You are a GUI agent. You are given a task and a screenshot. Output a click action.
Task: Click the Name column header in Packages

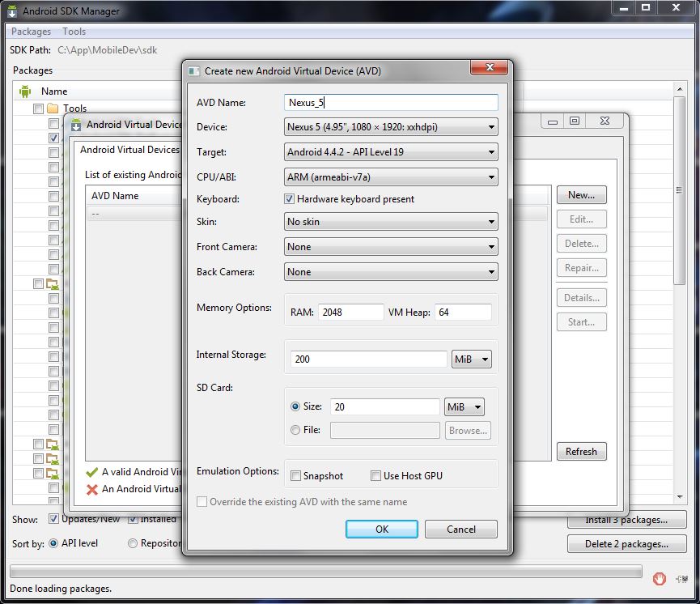(x=54, y=91)
